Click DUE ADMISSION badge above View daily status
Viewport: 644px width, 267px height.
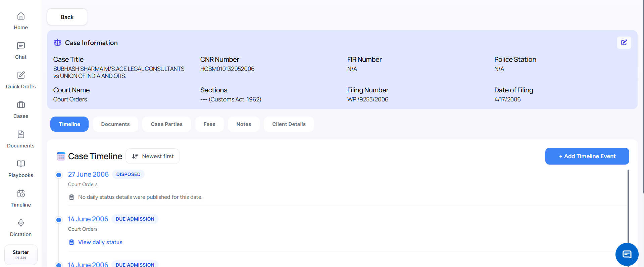[x=135, y=219]
